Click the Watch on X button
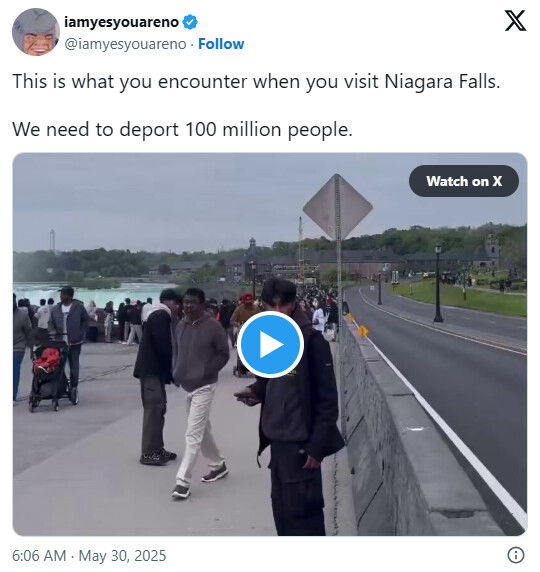This screenshot has height=572, width=540. [464, 181]
